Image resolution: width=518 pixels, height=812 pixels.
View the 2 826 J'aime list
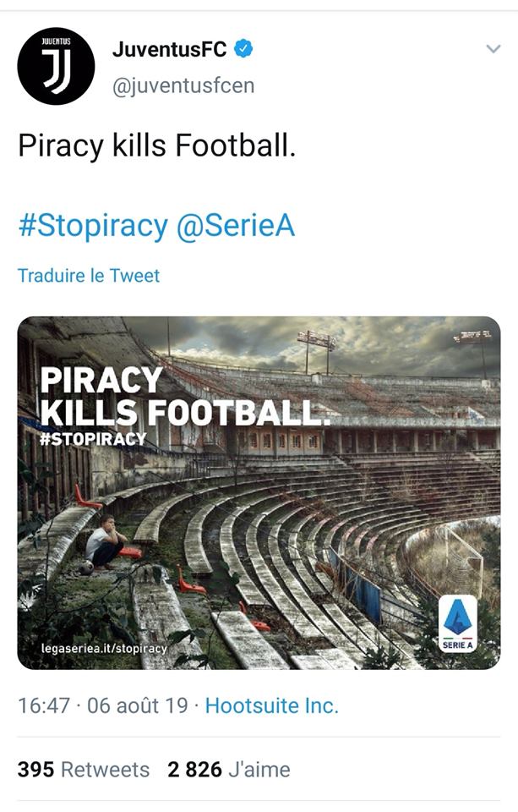[229, 770]
